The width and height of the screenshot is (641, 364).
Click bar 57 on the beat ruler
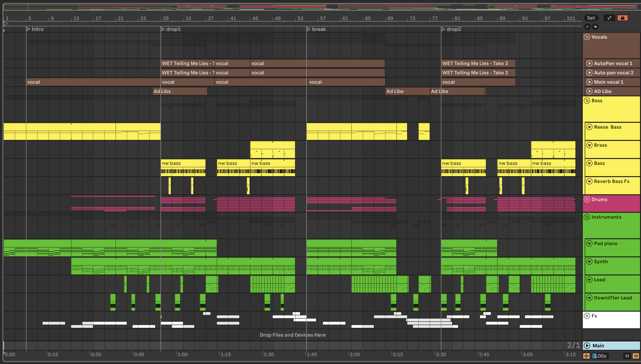click(322, 19)
